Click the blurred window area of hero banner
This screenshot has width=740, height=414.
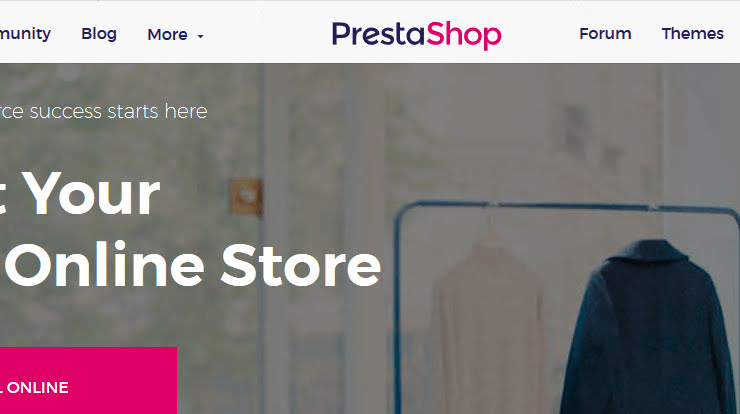[x=127, y=142]
